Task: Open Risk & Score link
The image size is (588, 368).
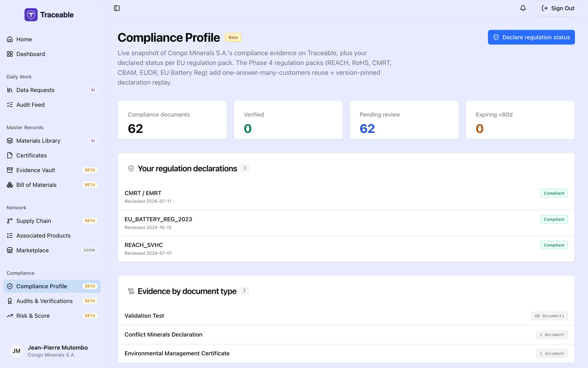Action: [52, 316]
